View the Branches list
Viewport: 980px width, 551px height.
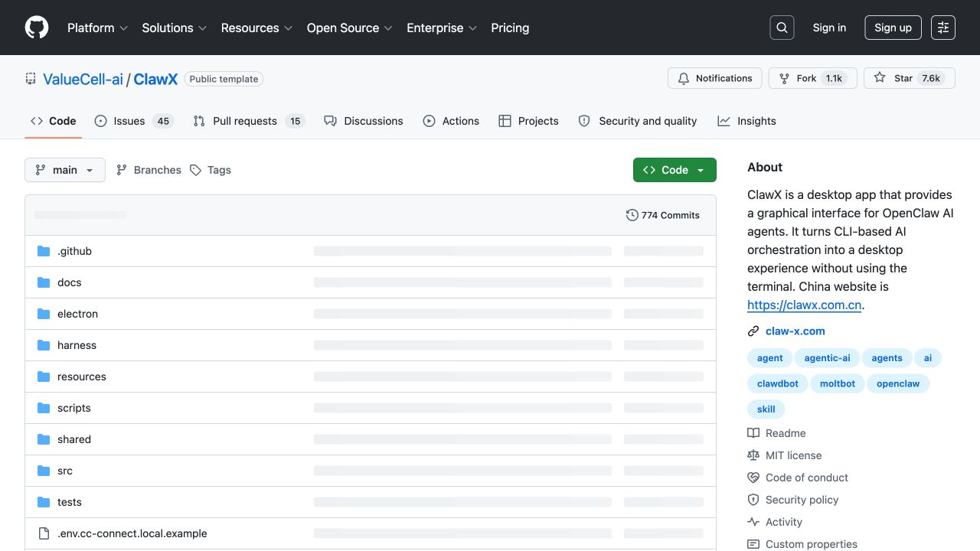[x=149, y=170]
